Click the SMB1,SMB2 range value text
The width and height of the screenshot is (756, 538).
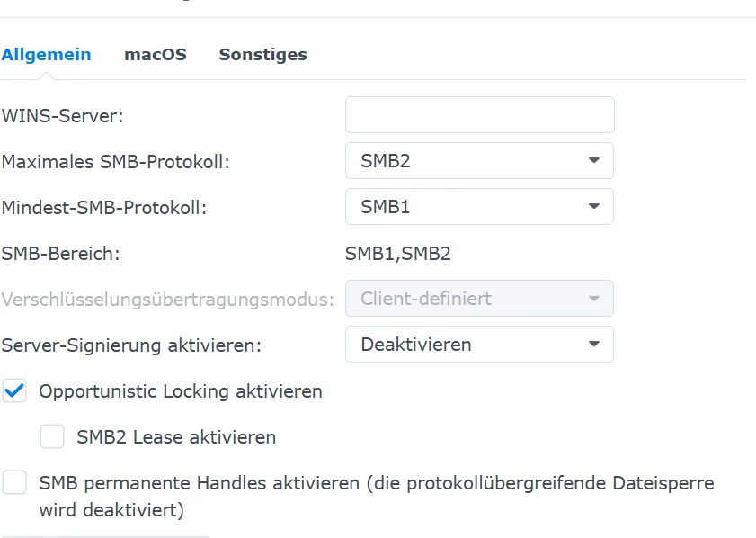click(x=397, y=254)
